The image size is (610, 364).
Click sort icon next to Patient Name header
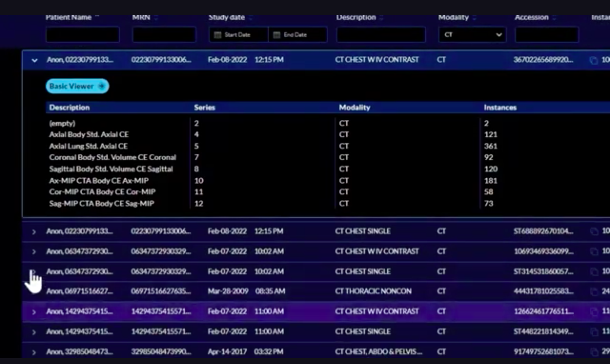pyautogui.click(x=97, y=17)
